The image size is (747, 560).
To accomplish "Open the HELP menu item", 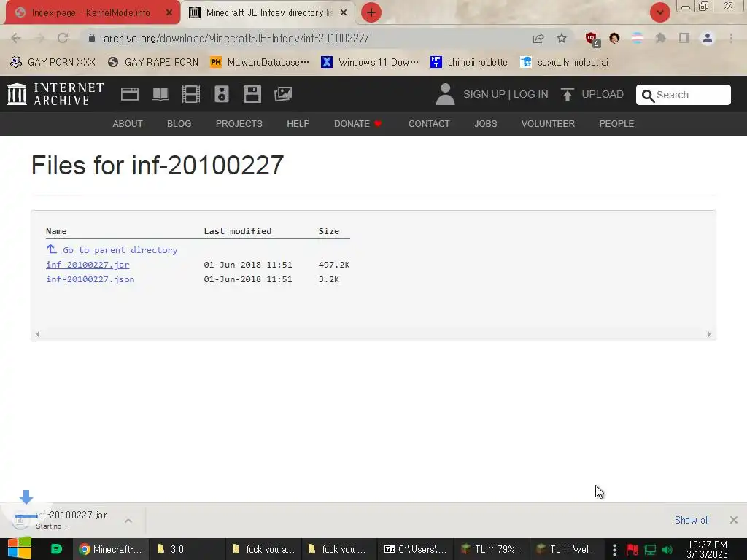I will point(298,124).
